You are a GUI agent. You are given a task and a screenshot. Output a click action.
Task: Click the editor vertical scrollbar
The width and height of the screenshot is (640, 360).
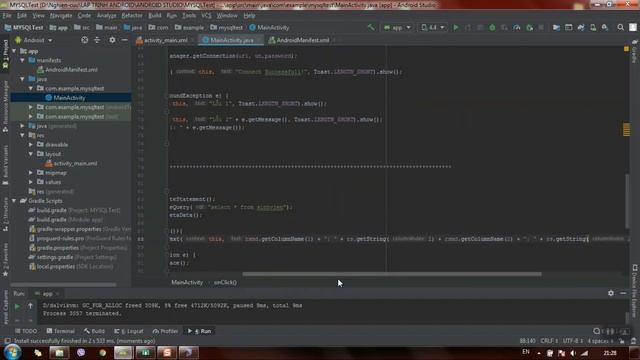[627, 201]
